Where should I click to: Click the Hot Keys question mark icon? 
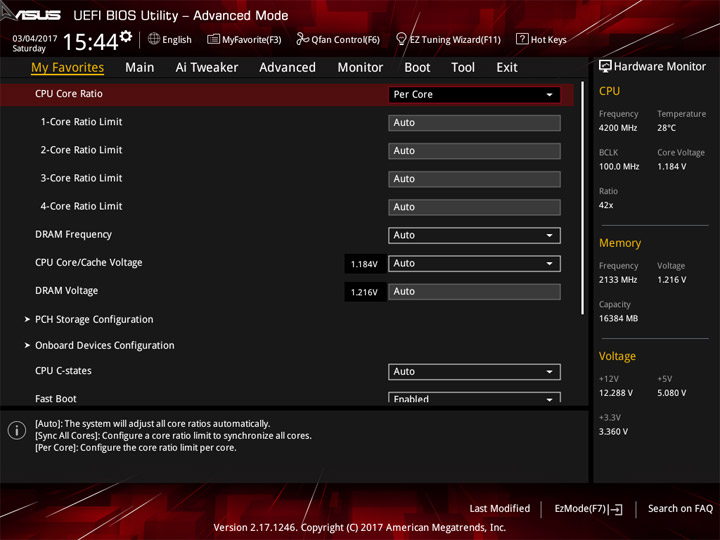522,39
